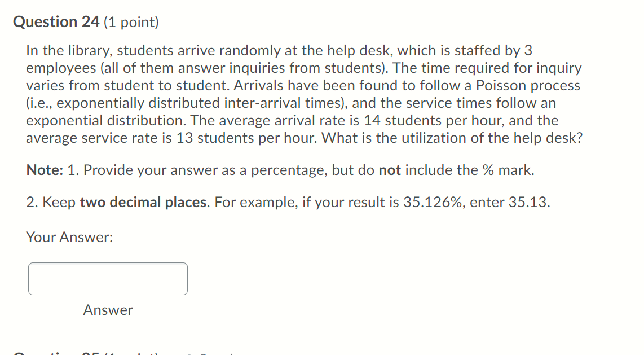Place cursor in the empty answer field
Viewport: 644px width, 355px height.
pyautogui.click(x=107, y=278)
